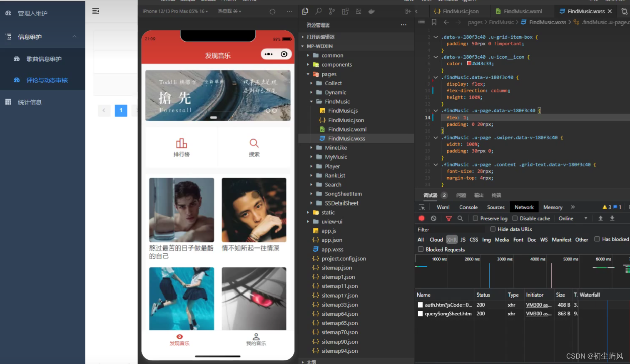The height and width of the screenshot is (364, 630).
Task: Open FindMusic.js in the file tree
Action: [343, 111]
